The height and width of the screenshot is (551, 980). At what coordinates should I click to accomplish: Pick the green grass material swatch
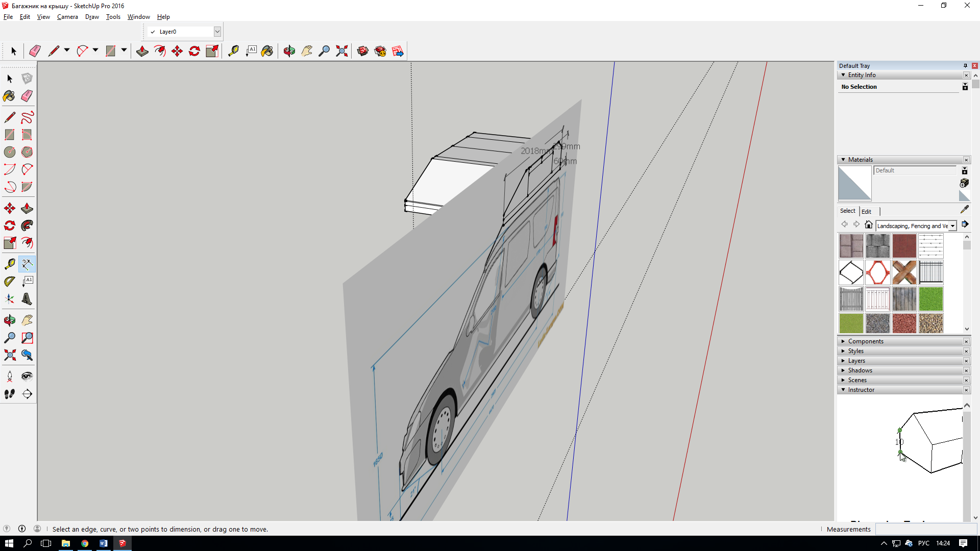[930, 299]
